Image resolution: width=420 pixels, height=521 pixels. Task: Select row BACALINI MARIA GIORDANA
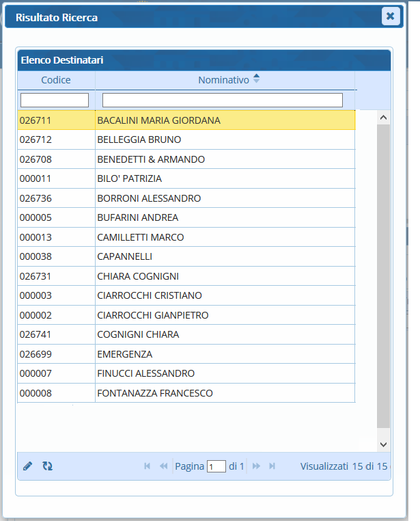pos(158,120)
